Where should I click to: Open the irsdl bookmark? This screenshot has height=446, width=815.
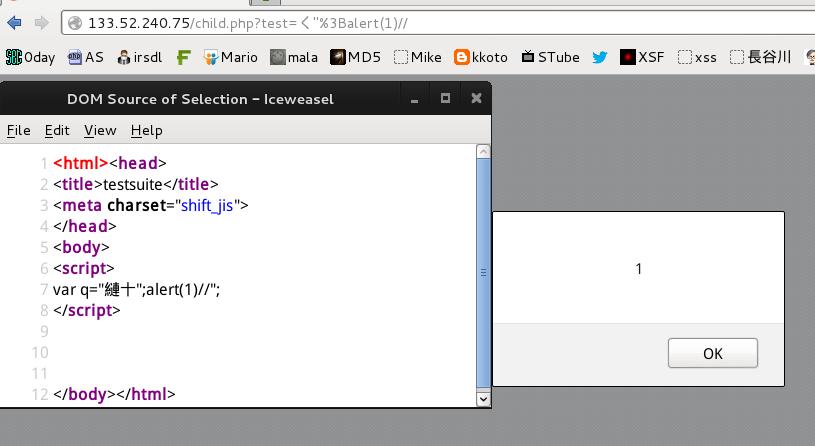(x=140, y=57)
